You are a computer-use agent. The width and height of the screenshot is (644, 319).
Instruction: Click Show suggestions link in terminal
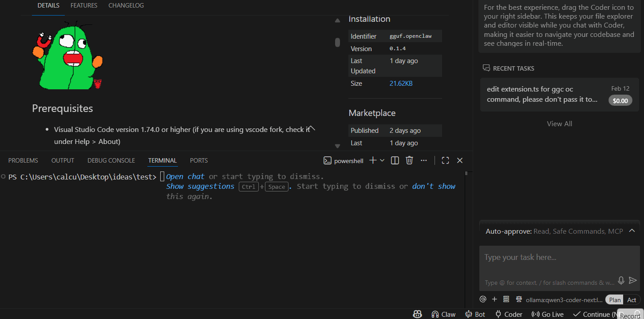click(200, 186)
